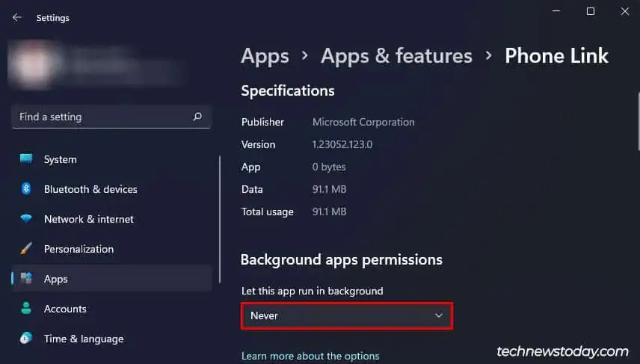Select the 0 bytes App value
This screenshot has height=364, width=640.
coord(328,167)
